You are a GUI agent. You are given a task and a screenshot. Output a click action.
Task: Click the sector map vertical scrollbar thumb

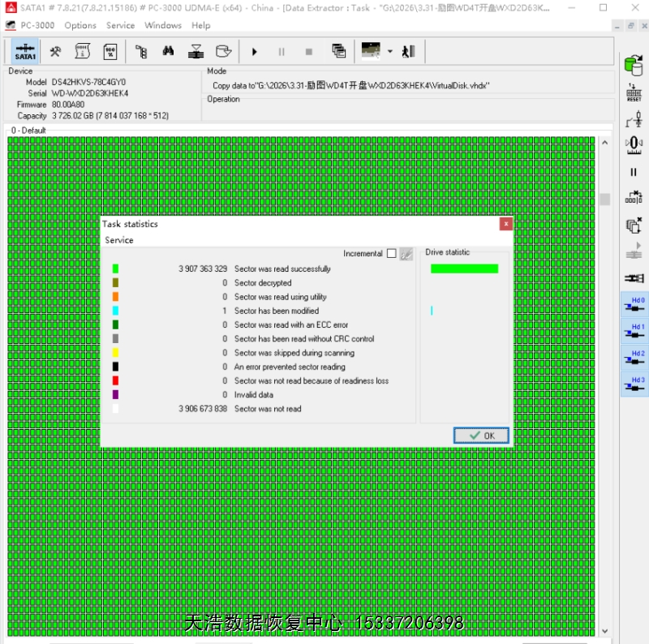point(604,200)
